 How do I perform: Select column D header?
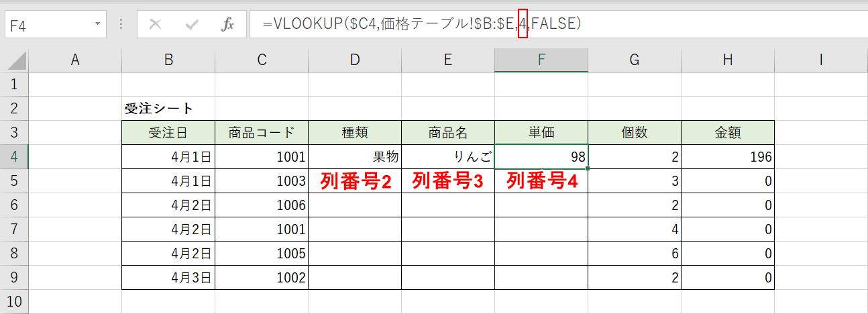point(355,60)
